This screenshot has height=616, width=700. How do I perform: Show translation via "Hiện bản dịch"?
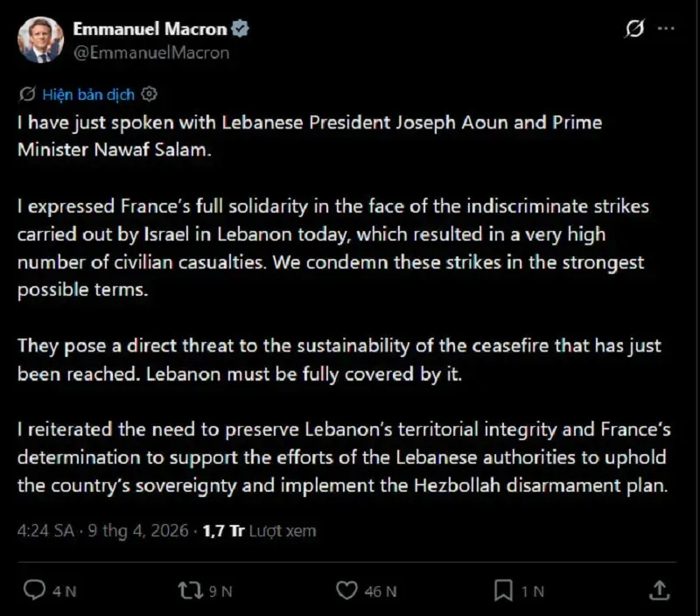[87, 94]
